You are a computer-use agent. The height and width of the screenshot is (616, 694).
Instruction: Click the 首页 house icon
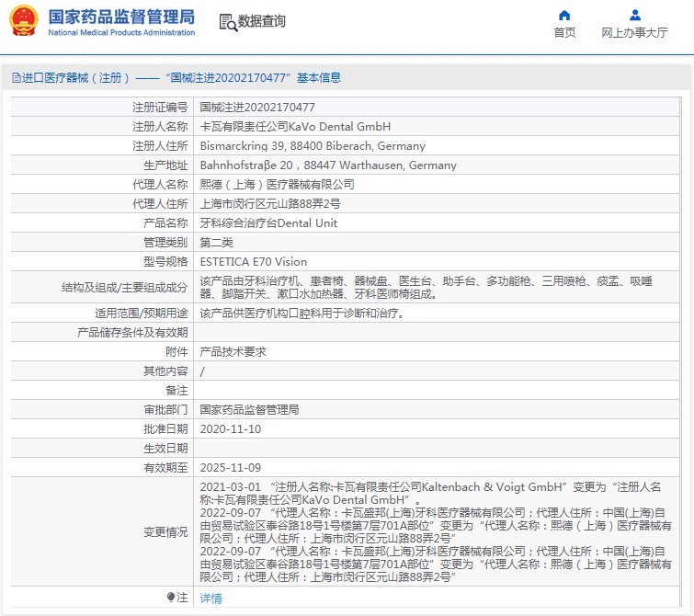tap(564, 15)
